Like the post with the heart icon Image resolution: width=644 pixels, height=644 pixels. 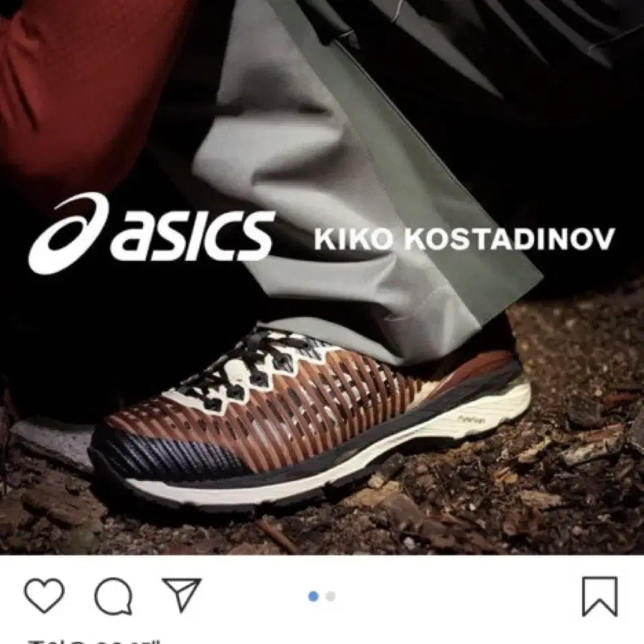(44, 596)
